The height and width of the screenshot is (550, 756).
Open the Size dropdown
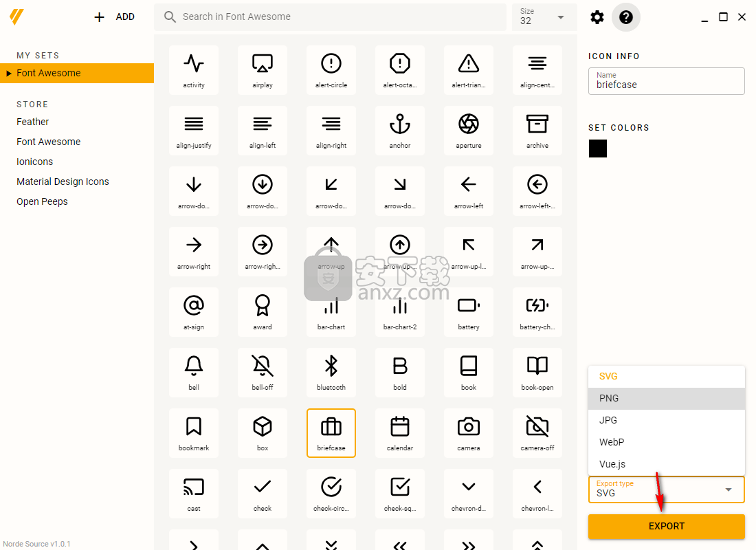click(544, 17)
